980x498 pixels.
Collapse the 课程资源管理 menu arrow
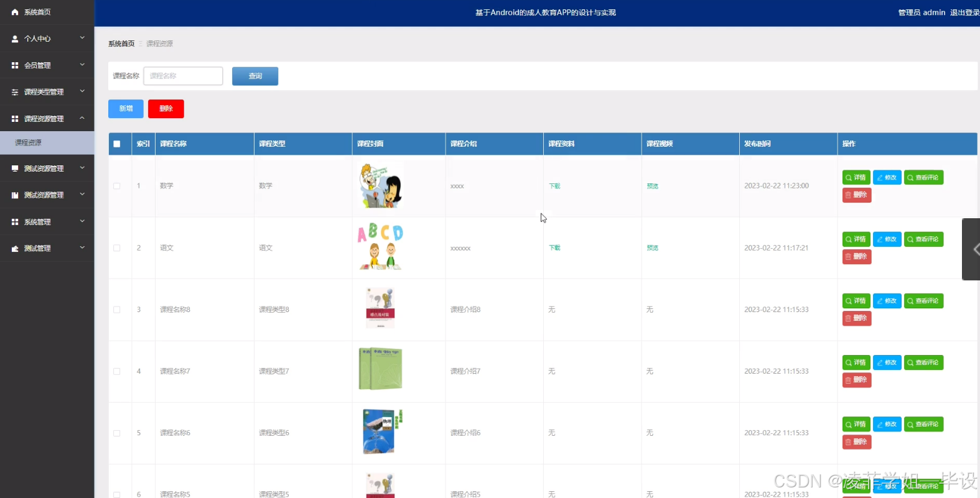(x=82, y=118)
